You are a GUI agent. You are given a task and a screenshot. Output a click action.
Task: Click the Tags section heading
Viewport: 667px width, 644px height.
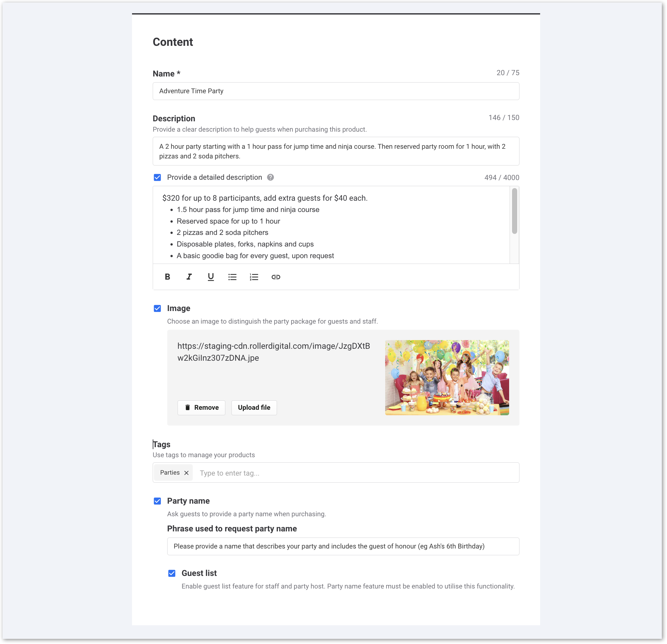click(162, 444)
